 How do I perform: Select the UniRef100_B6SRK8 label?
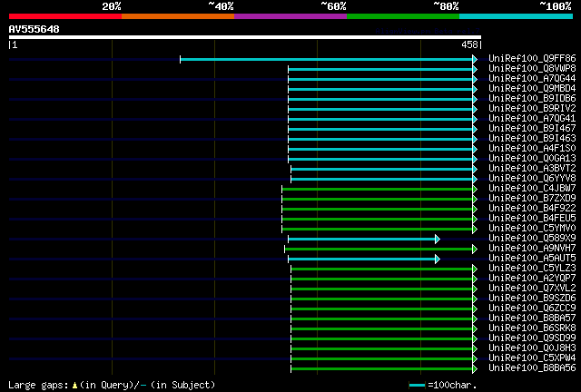[x=532, y=328]
